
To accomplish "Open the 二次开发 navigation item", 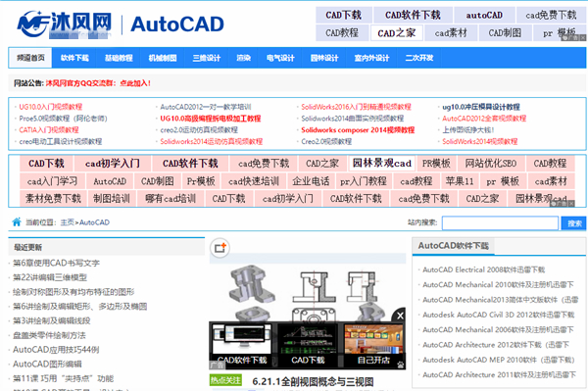I will [419, 58].
